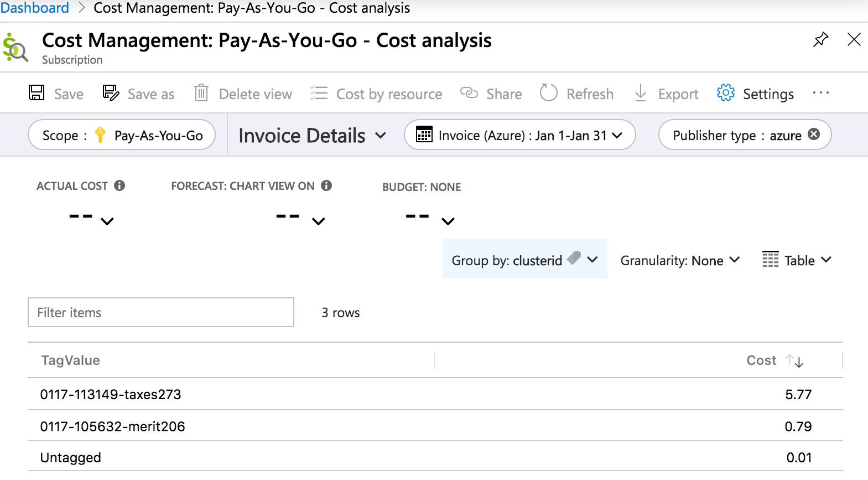Open Cost by resource list icon

(319, 92)
